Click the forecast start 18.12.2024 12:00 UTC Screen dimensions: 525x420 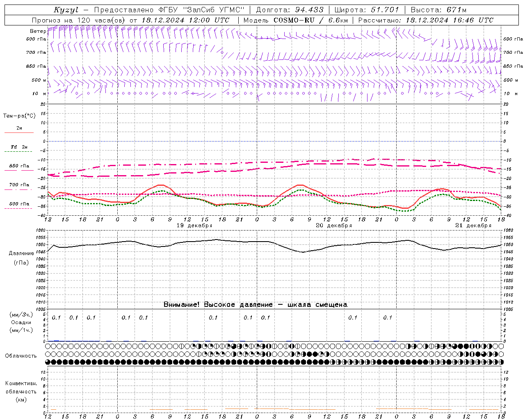pyautogui.click(x=185, y=20)
